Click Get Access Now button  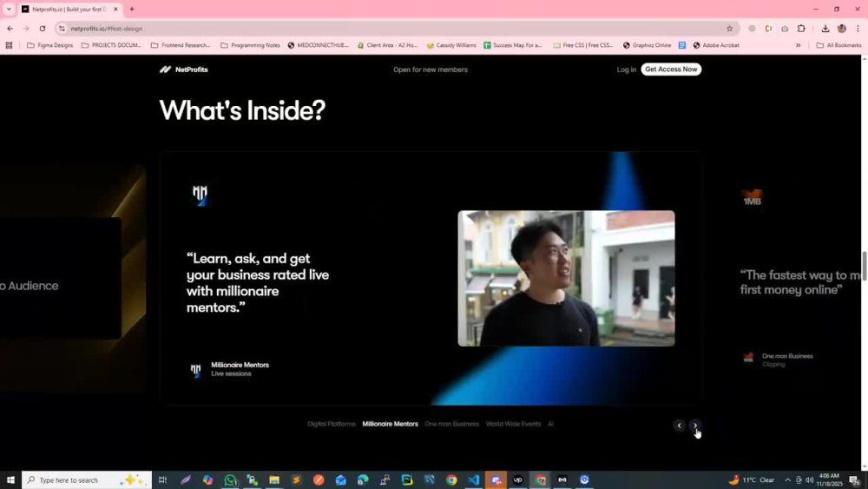coord(671,69)
